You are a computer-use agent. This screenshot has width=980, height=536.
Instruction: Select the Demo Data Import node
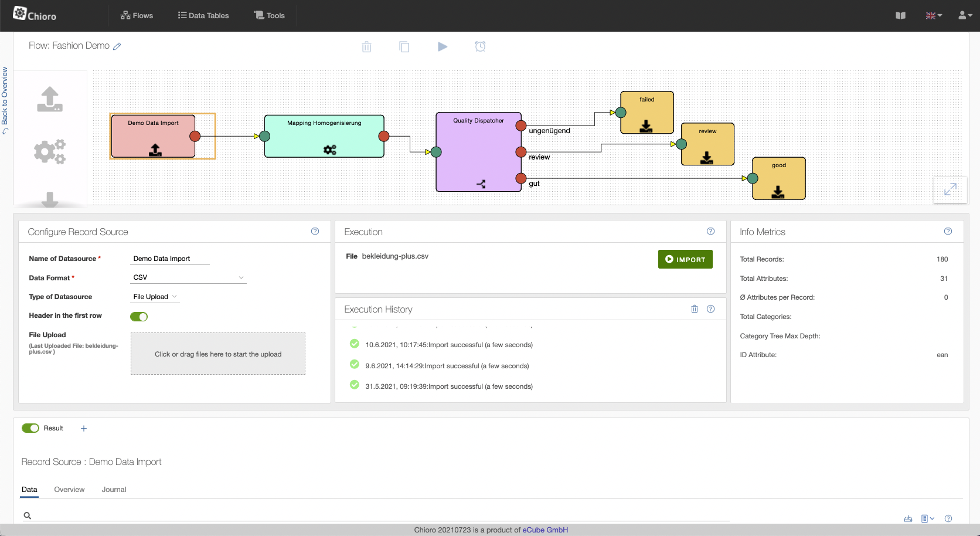pos(153,136)
